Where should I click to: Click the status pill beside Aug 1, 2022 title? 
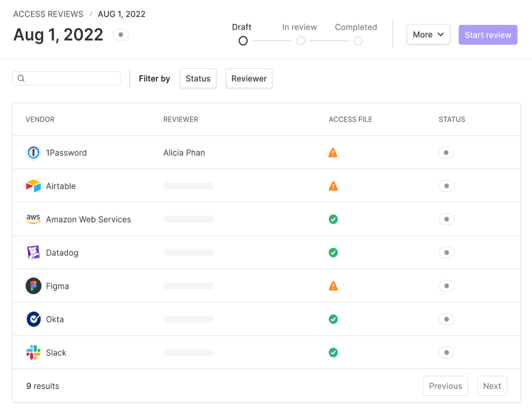click(x=121, y=35)
